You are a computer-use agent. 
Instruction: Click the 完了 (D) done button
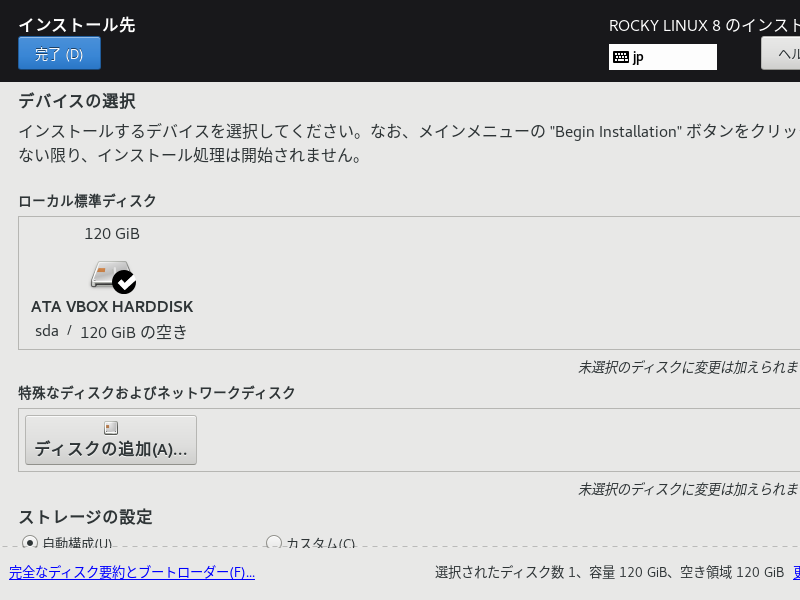pos(59,53)
